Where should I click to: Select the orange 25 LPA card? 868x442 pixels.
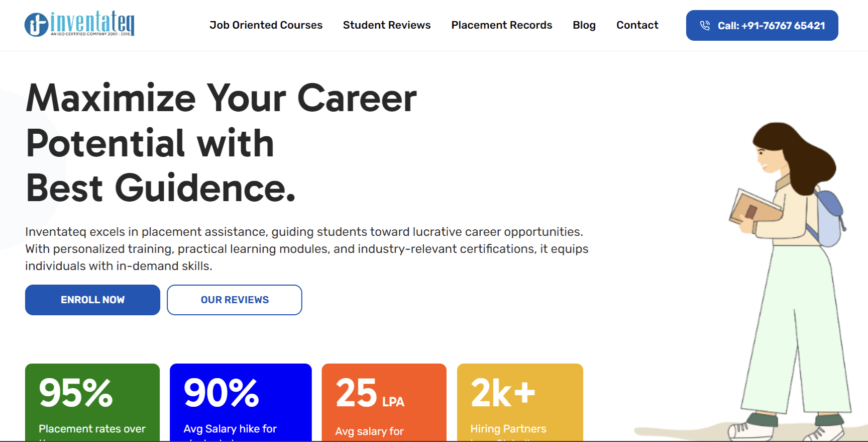[x=384, y=402]
